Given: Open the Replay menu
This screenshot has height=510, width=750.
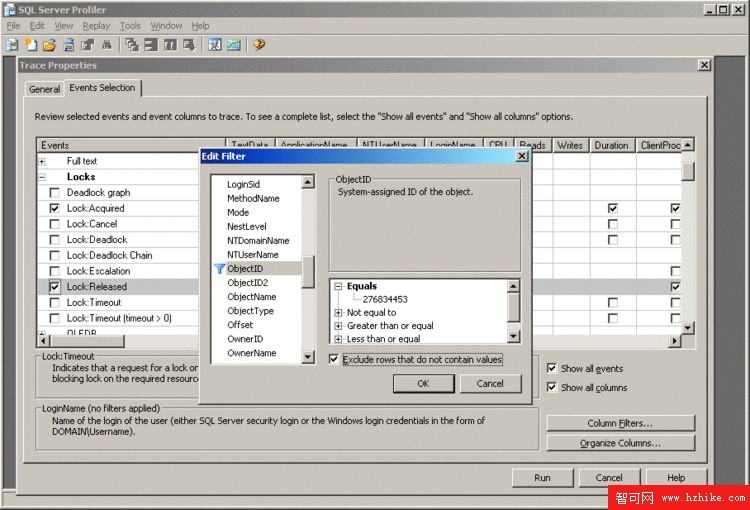Looking at the screenshot, I should coord(96,26).
